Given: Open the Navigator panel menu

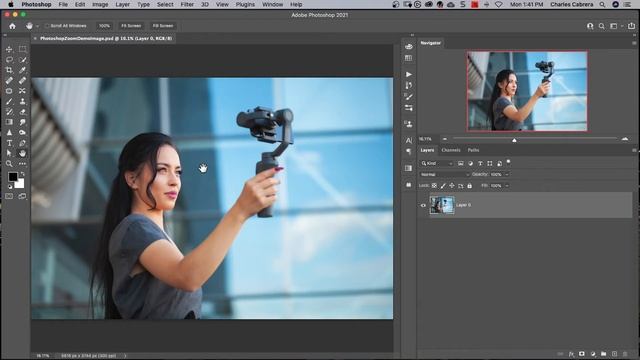Looking at the screenshot, I should pyautogui.click(x=634, y=43).
